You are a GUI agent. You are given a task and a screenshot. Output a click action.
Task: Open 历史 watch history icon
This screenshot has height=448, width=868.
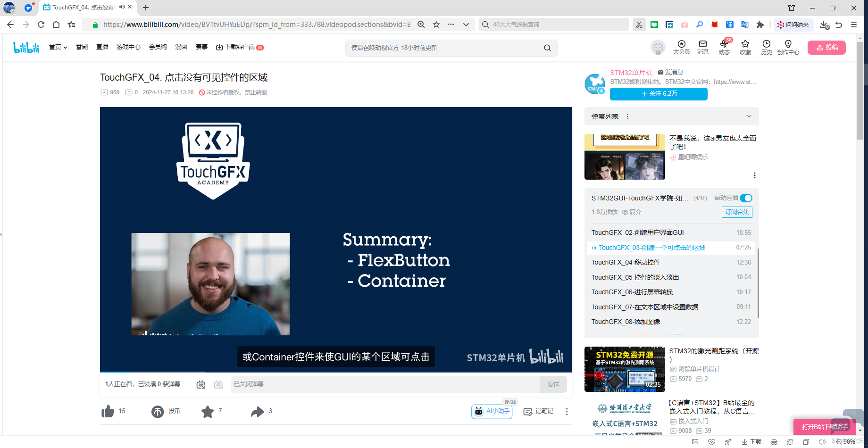point(767,47)
